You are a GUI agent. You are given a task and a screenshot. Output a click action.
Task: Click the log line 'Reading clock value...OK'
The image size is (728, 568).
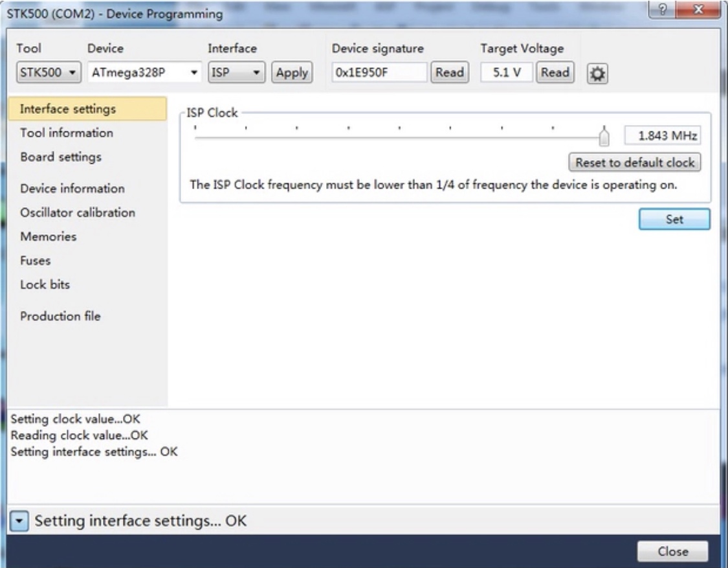[x=79, y=435]
